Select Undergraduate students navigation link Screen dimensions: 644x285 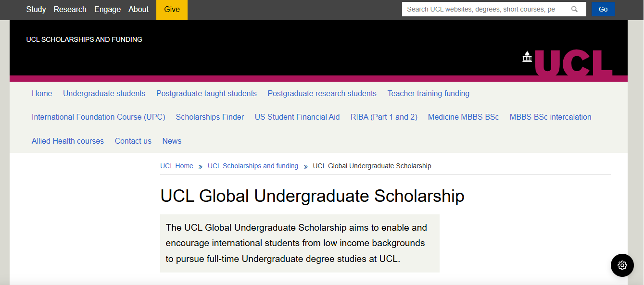[104, 93]
